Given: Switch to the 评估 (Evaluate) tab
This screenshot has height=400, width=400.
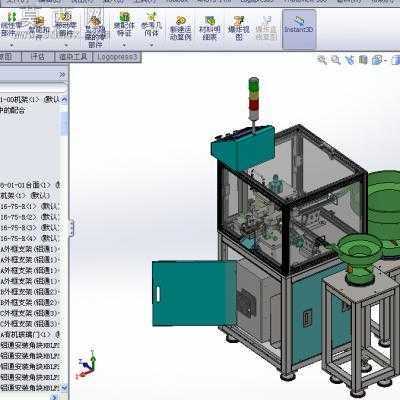Looking at the screenshot, I should [x=37, y=57].
